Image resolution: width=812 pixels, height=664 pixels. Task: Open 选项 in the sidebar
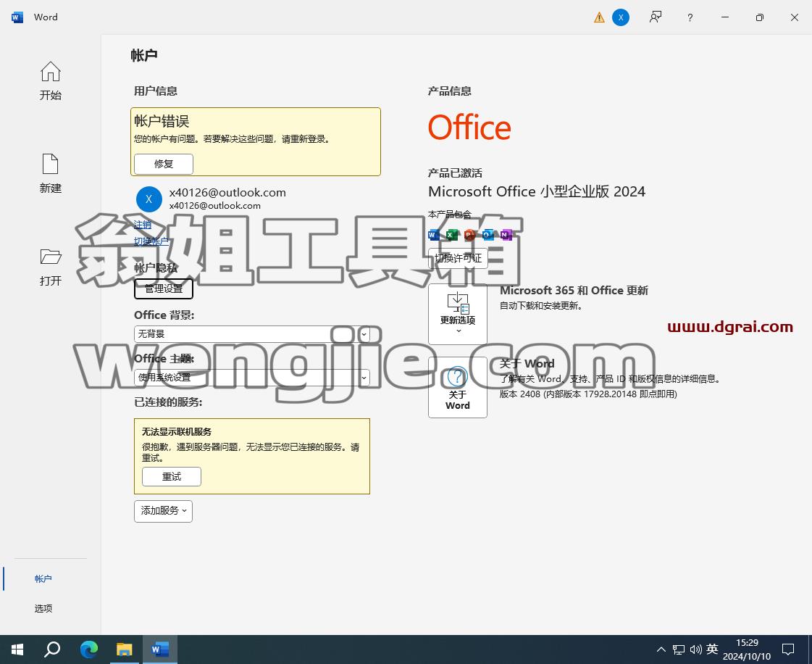43,608
